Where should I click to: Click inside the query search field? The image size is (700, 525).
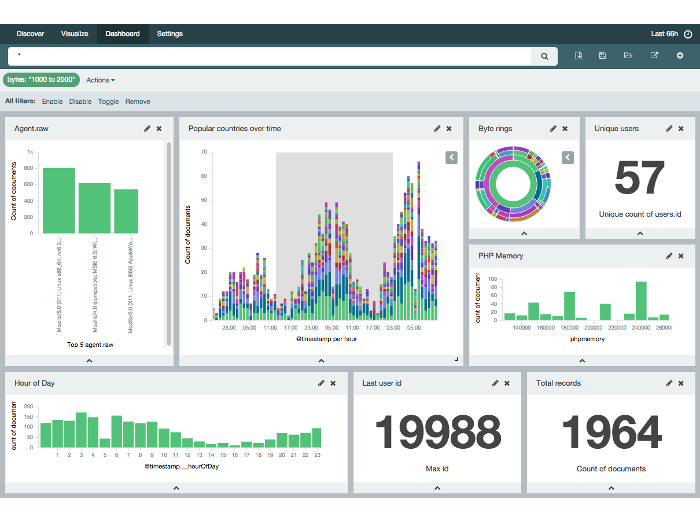coord(270,57)
